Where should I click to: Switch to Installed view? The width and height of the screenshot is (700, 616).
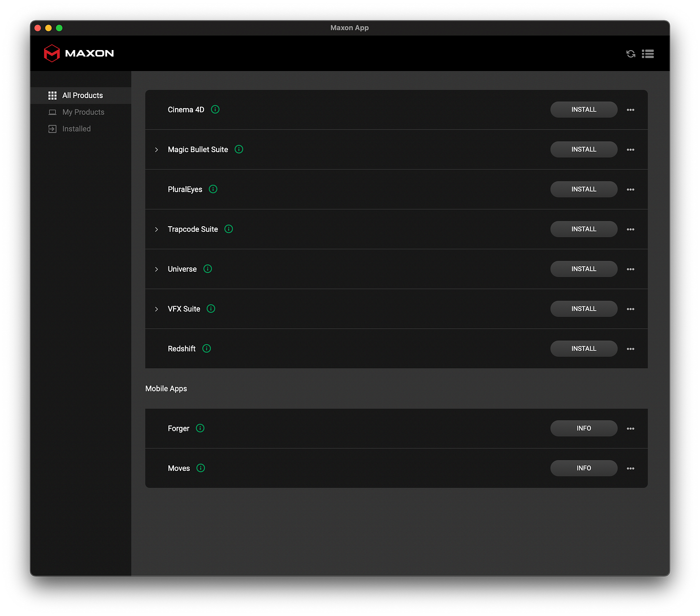click(80, 129)
